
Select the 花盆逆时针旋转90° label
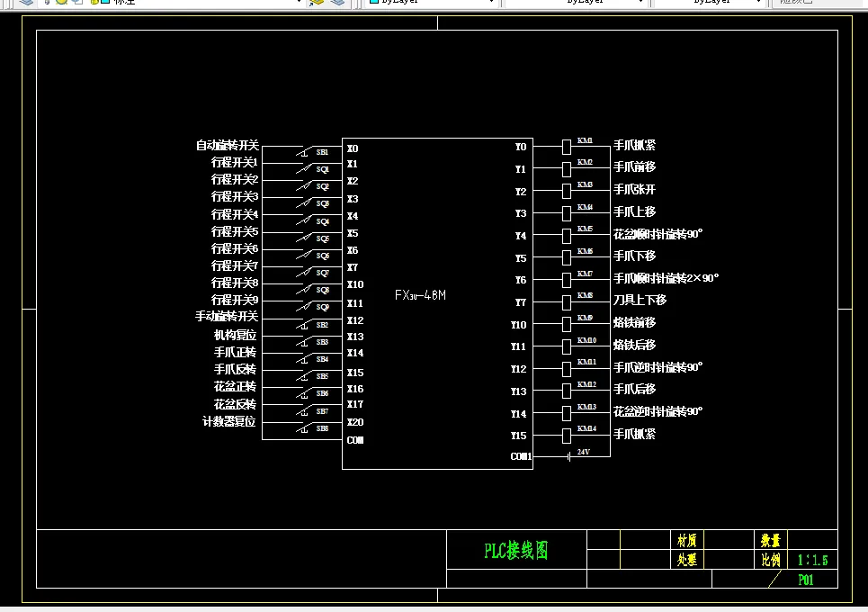658,411
